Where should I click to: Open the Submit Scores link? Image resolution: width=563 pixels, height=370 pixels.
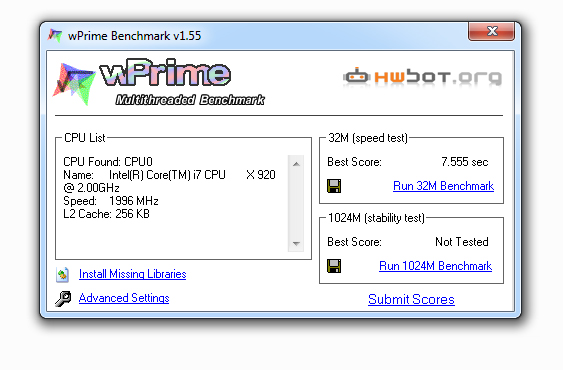(411, 299)
